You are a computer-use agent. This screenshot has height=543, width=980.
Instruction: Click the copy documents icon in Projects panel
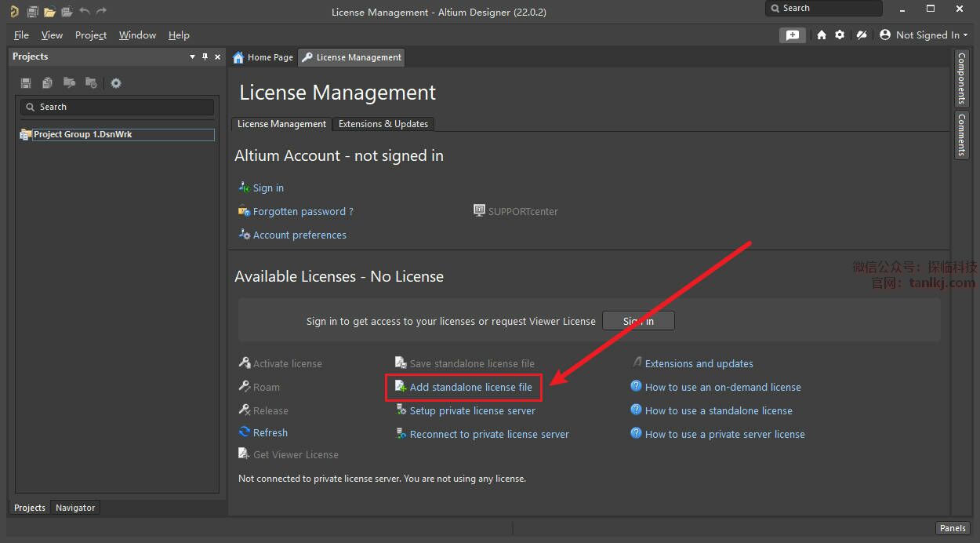tap(48, 83)
